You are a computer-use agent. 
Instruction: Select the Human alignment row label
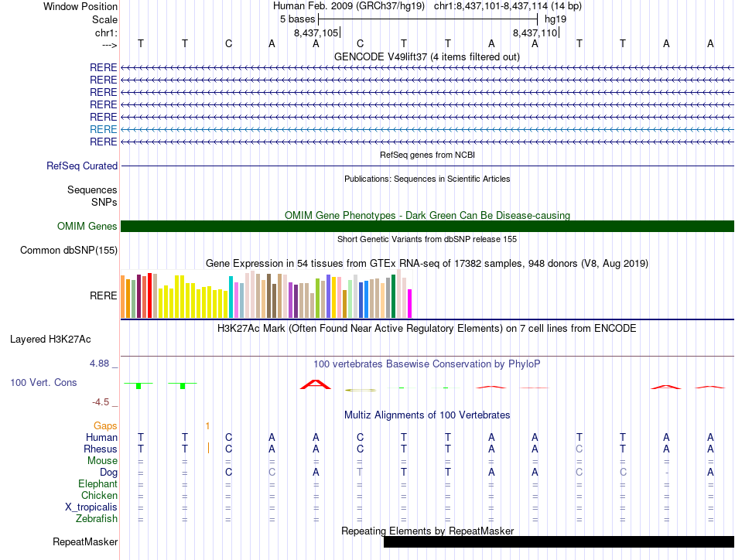point(101,437)
